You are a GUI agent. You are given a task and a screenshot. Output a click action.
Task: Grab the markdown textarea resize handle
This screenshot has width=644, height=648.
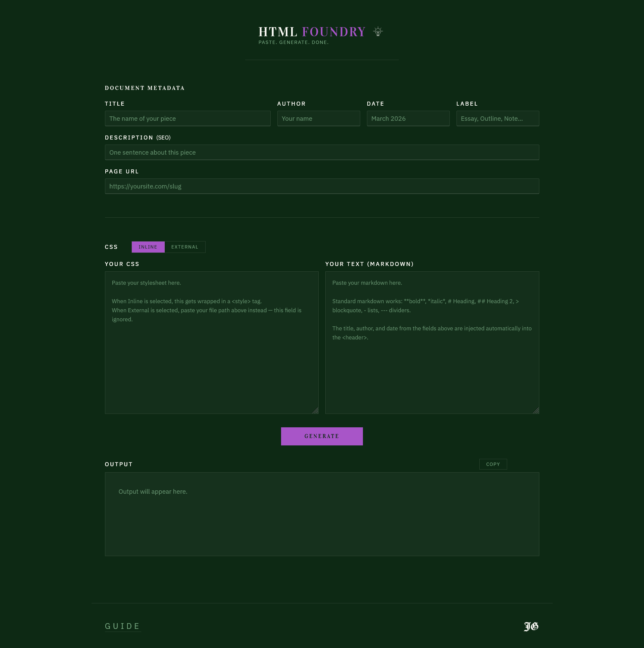pos(536,410)
